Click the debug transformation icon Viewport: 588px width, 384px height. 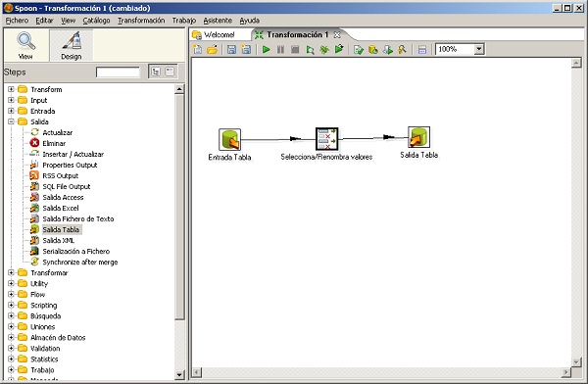coord(324,49)
